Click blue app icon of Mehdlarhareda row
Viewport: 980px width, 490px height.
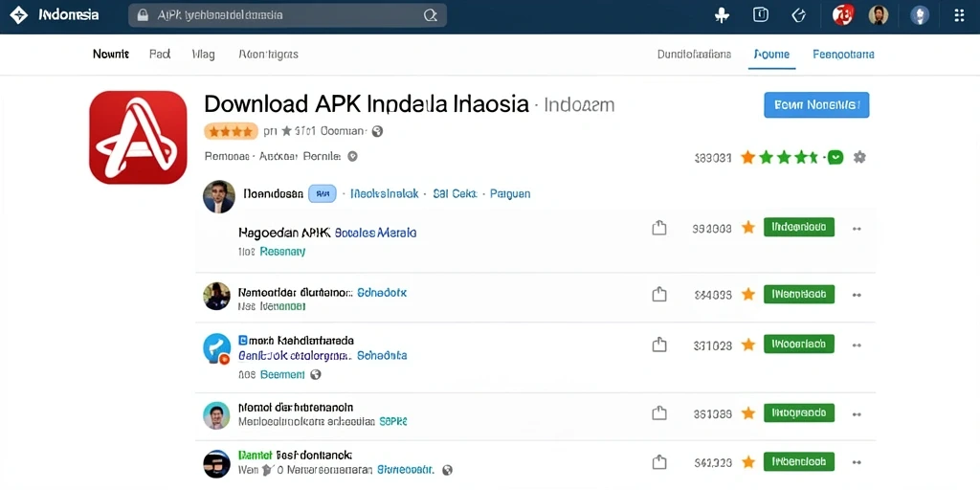217,348
